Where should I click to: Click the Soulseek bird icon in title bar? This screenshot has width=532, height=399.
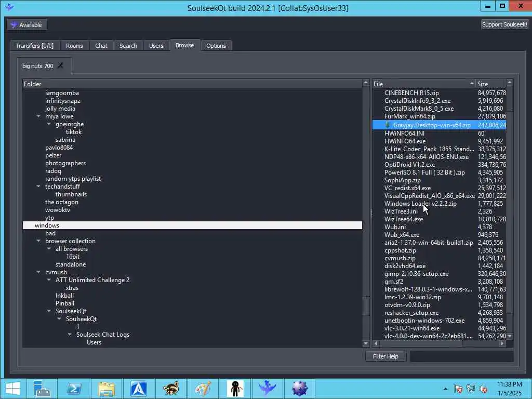point(9,7)
